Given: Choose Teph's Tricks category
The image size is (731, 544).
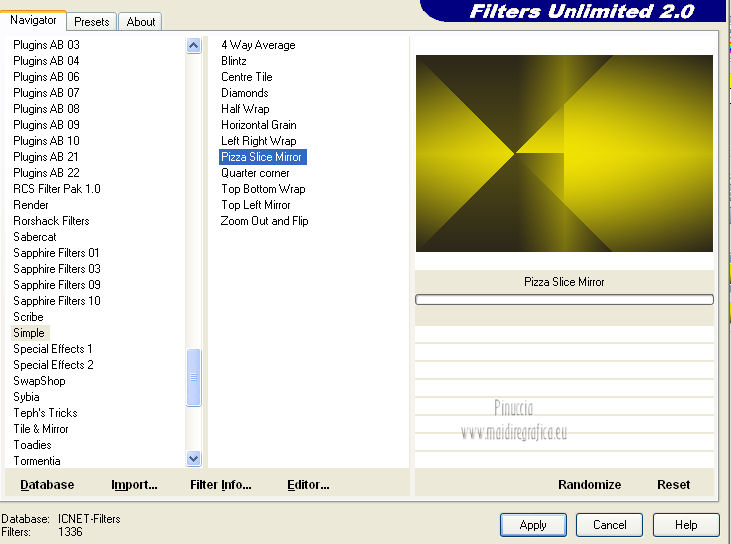Looking at the screenshot, I should click(45, 413).
